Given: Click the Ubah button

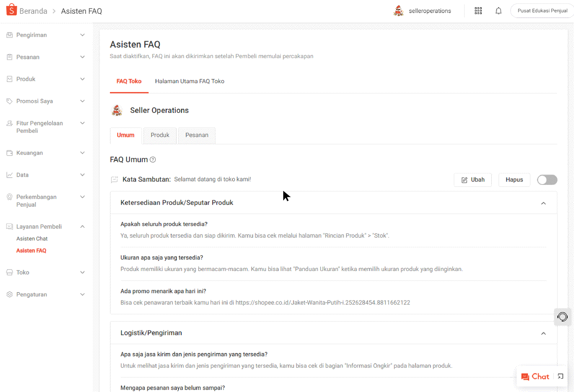Looking at the screenshot, I should (473, 180).
